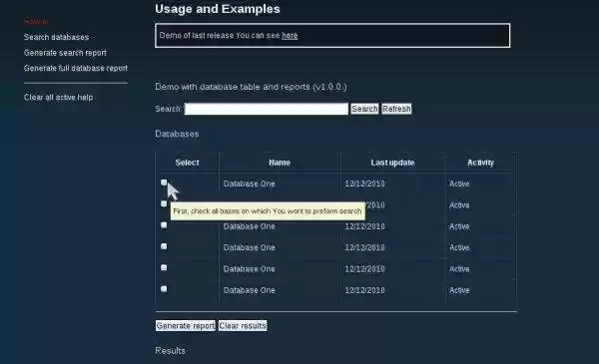
Task: Open the Search databases help link
Action: pos(56,37)
